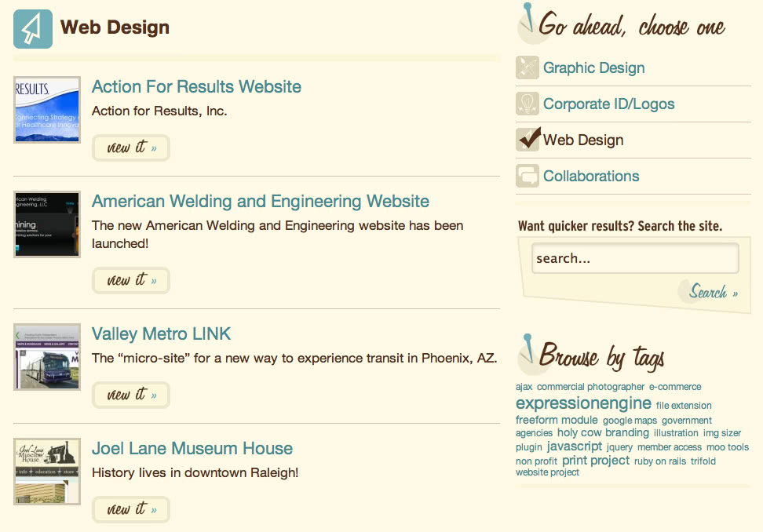Open the Action For Results thumbnail
The image size is (763, 532).
pos(47,110)
